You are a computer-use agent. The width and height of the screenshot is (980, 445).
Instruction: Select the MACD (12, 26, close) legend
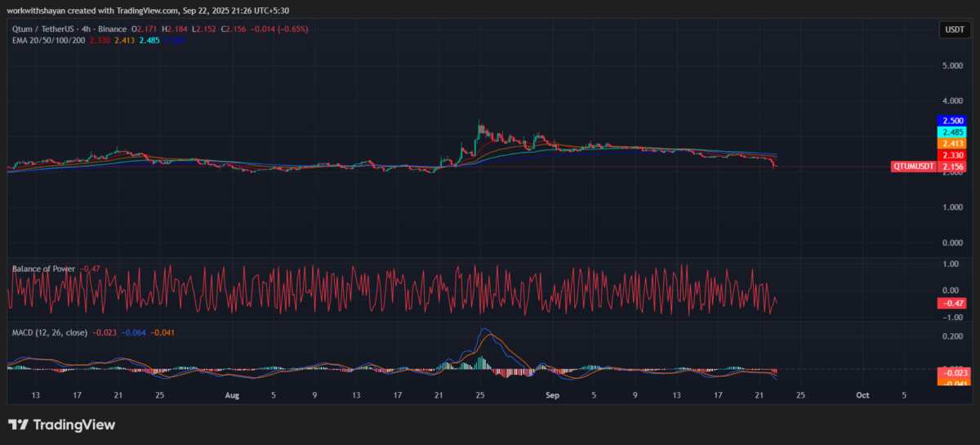point(51,332)
